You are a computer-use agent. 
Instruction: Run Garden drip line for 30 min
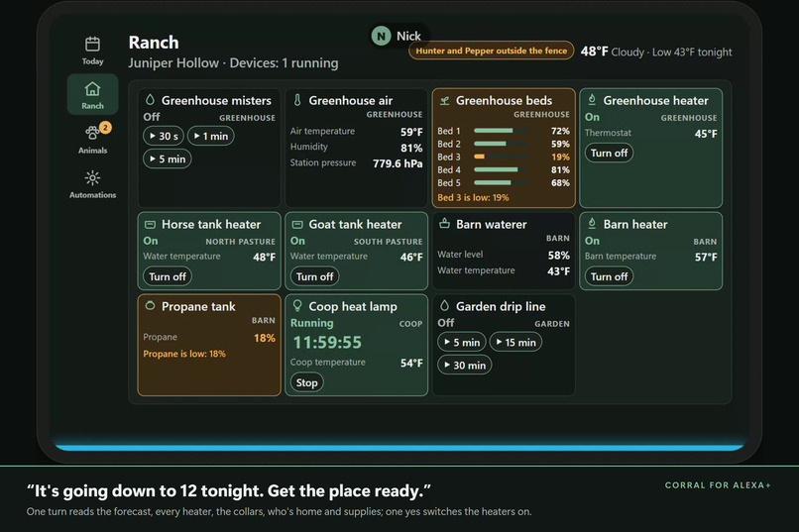pyautogui.click(x=464, y=365)
